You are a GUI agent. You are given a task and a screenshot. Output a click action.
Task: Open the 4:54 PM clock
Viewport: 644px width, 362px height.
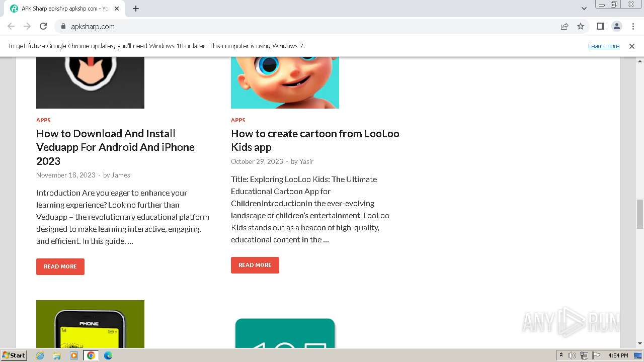coord(618,355)
